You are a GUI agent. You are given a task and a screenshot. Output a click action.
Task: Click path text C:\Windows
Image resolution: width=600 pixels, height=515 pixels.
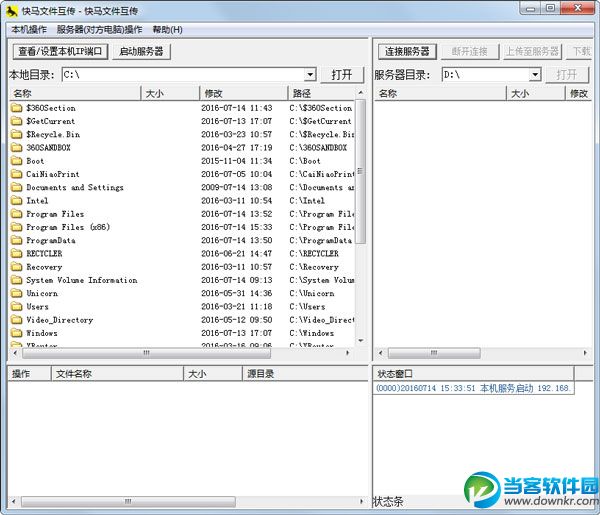coord(311,333)
